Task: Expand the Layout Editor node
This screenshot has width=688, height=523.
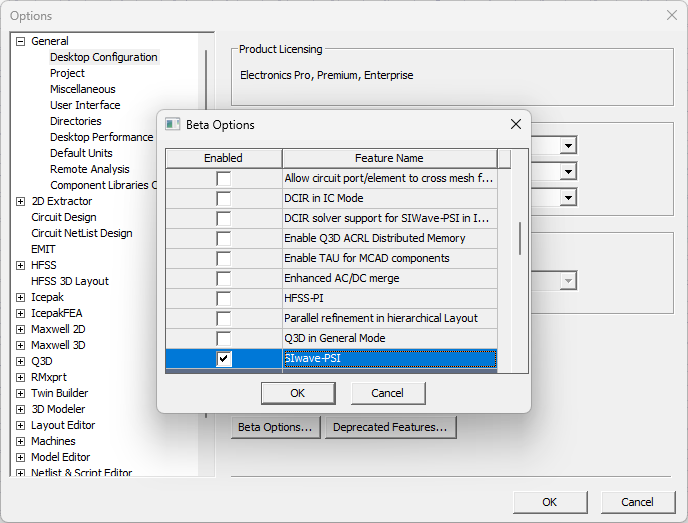Action: click(20, 426)
